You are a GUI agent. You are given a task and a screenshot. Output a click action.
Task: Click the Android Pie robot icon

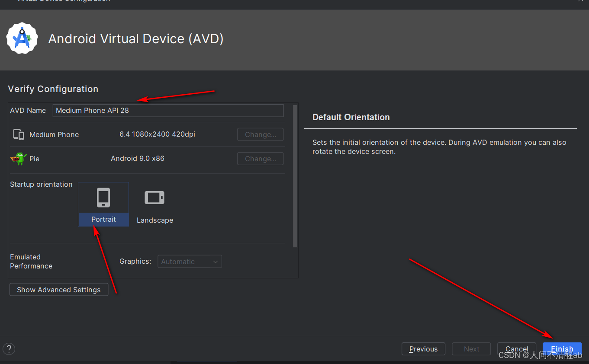click(18, 158)
